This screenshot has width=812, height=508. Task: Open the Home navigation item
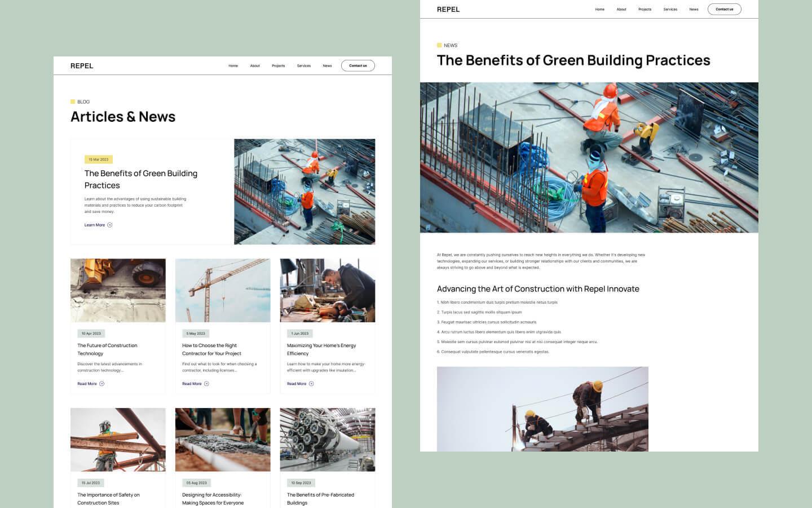[x=233, y=65]
